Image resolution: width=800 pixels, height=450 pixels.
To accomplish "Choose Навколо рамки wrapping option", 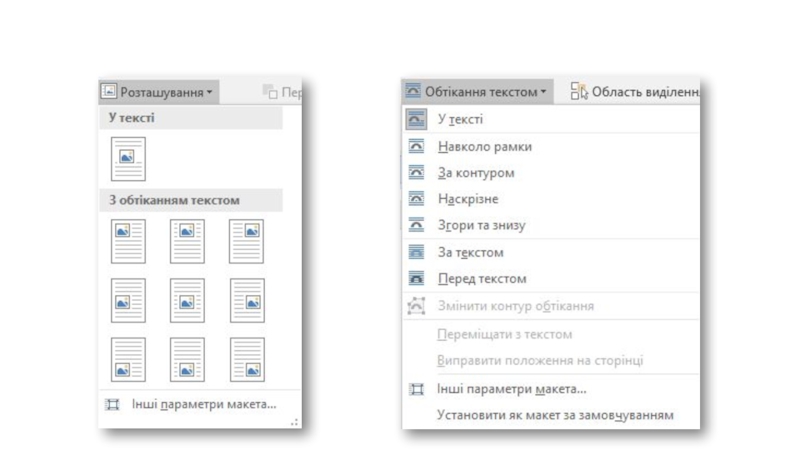I will tap(484, 146).
